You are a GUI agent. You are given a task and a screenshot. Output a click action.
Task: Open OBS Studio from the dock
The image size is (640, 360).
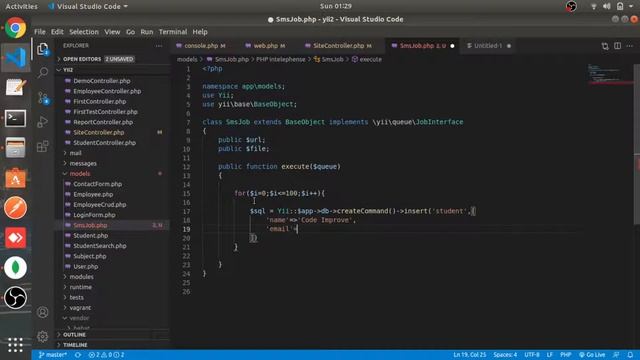click(x=16, y=298)
